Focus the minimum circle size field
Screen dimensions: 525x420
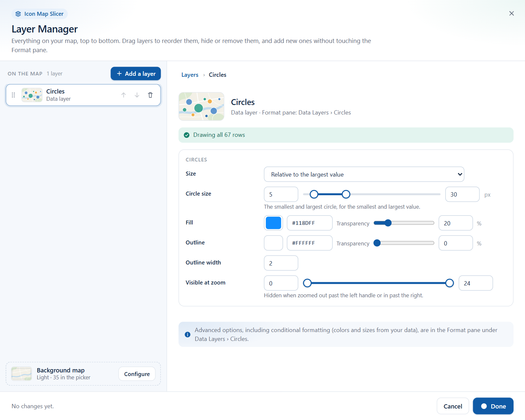pyautogui.click(x=281, y=194)
